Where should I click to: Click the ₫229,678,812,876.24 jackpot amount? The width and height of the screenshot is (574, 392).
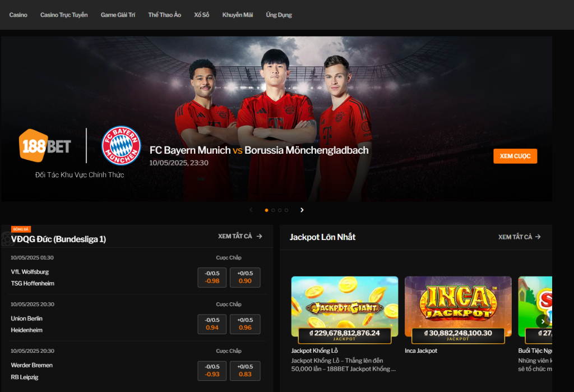345,333
